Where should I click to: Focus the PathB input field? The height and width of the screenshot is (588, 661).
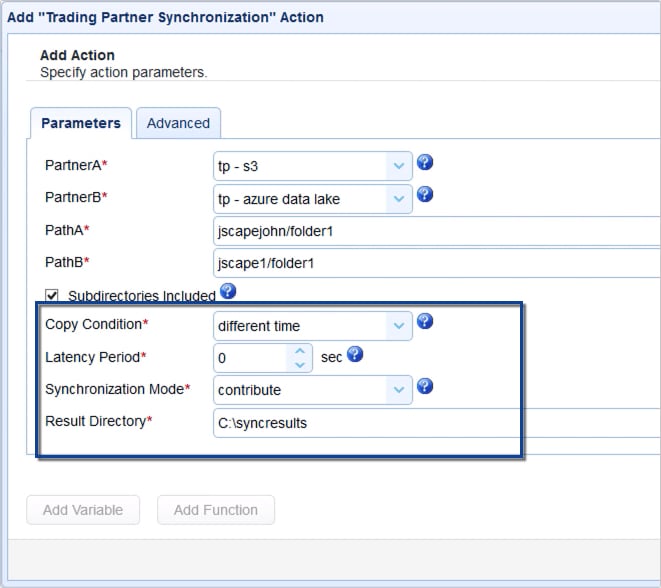[x=437, y=263]
